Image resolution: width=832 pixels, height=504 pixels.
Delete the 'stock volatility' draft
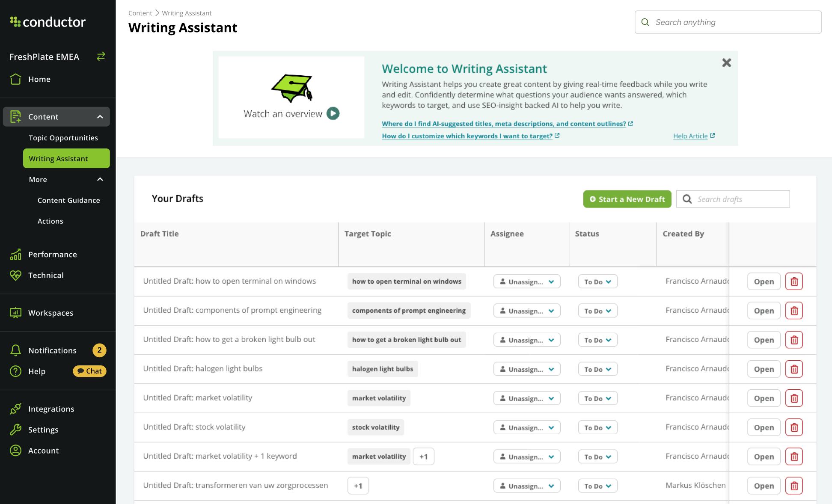(x=794, y=427)
